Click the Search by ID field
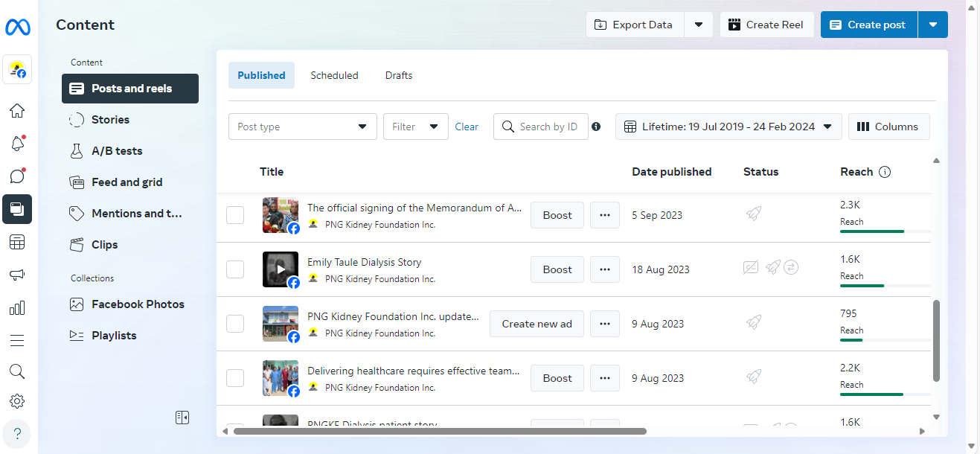The image size is (980, 454). point(541,127)
